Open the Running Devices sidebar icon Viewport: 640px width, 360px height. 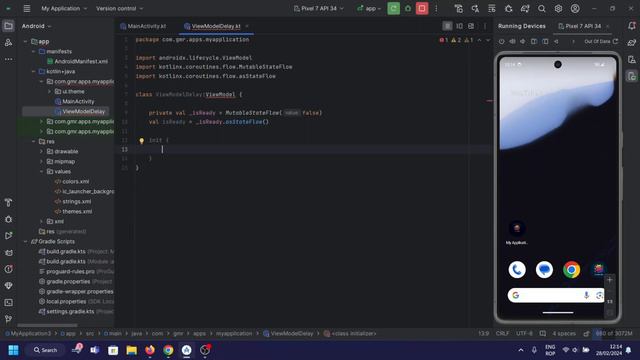coord(631,76)
